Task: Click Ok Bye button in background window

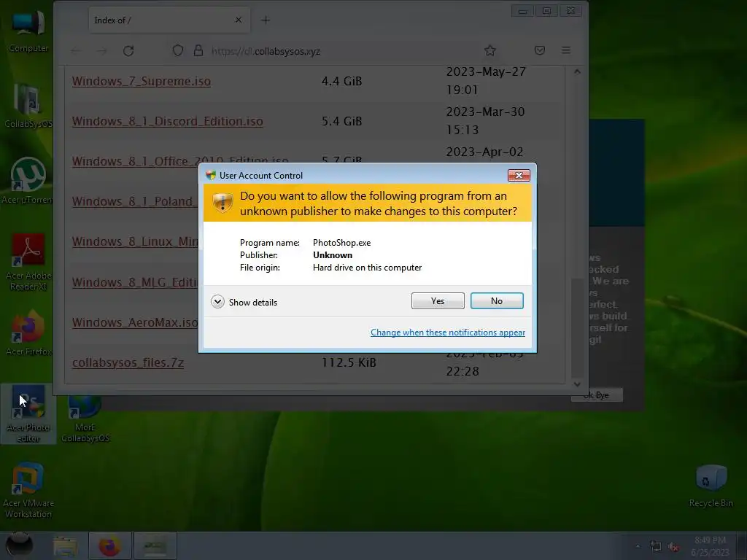Action: point(597,394)
